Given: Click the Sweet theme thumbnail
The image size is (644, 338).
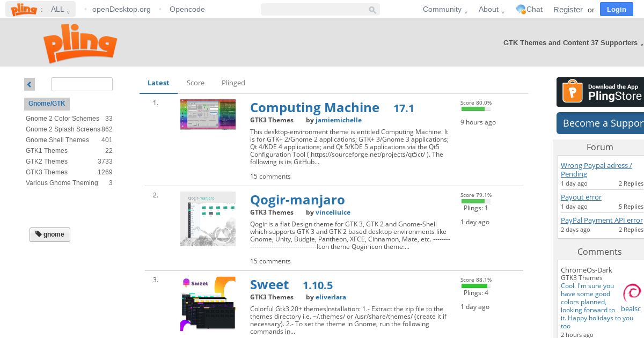Looking at the screenshot, I should (208, 304).
